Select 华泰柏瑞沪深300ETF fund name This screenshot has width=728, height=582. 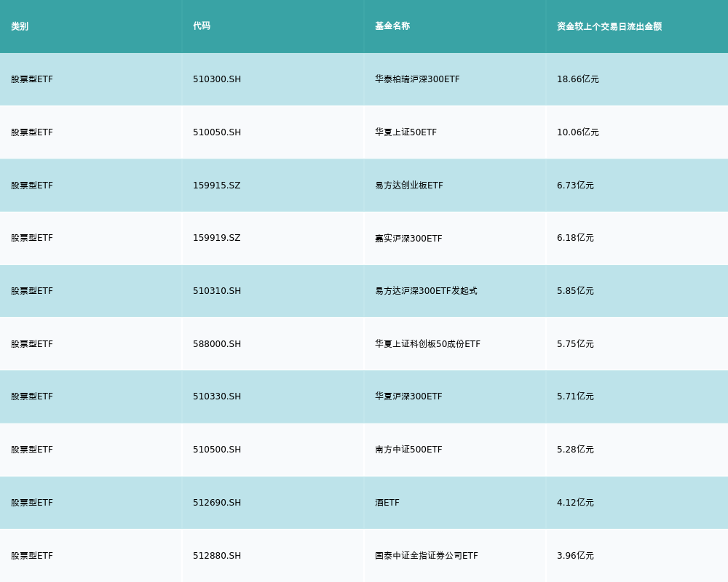pyautogui.click(x=417, y=79)
